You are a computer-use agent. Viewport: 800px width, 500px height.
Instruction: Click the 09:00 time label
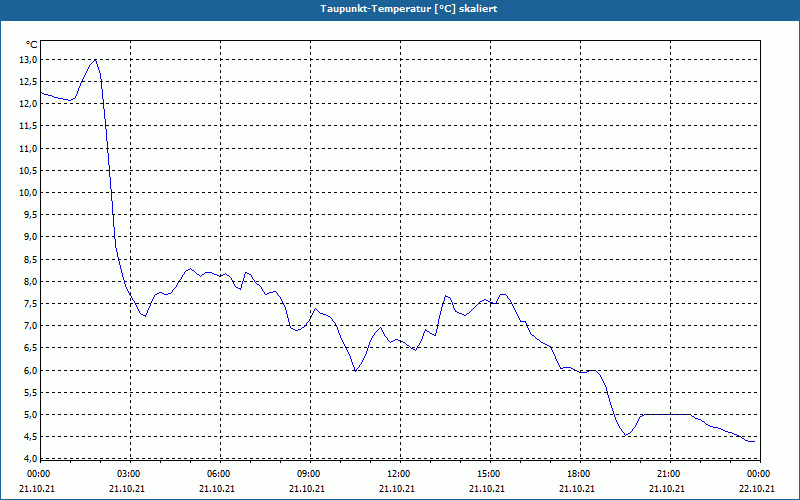tap(309, 474)
